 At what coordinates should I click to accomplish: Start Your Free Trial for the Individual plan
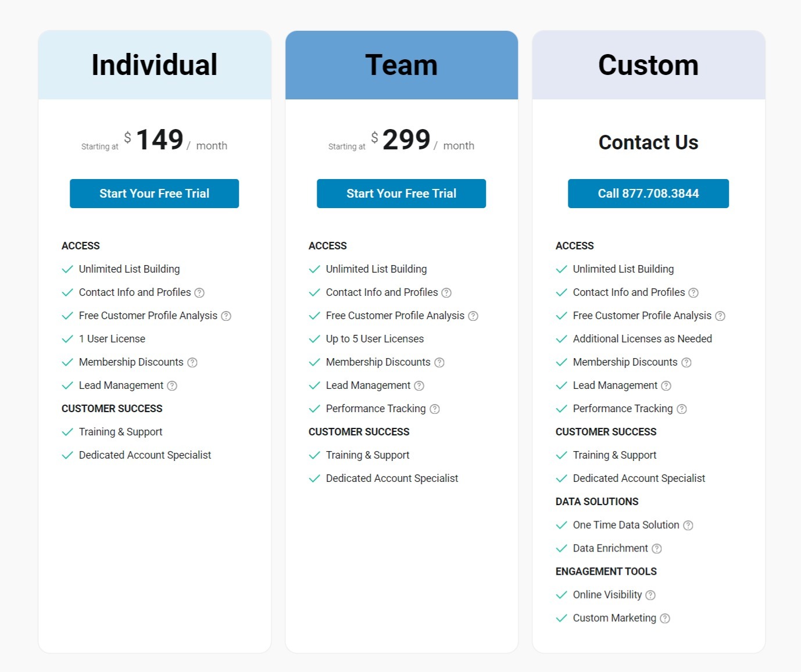coord(154,193)
